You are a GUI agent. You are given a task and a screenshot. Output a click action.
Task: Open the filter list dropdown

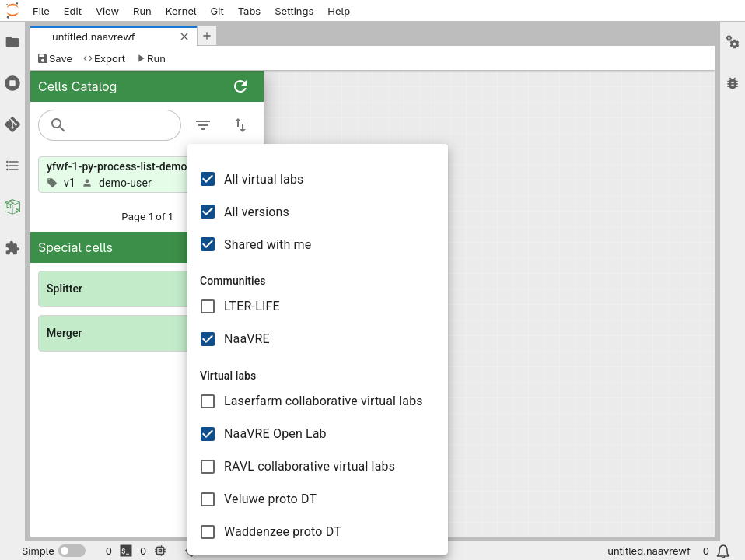(203, 125)
